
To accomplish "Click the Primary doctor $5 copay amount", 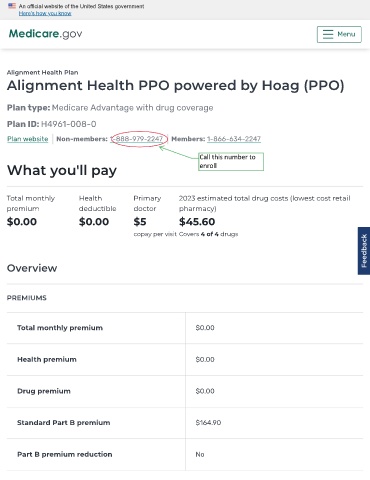I will (140, 222).
